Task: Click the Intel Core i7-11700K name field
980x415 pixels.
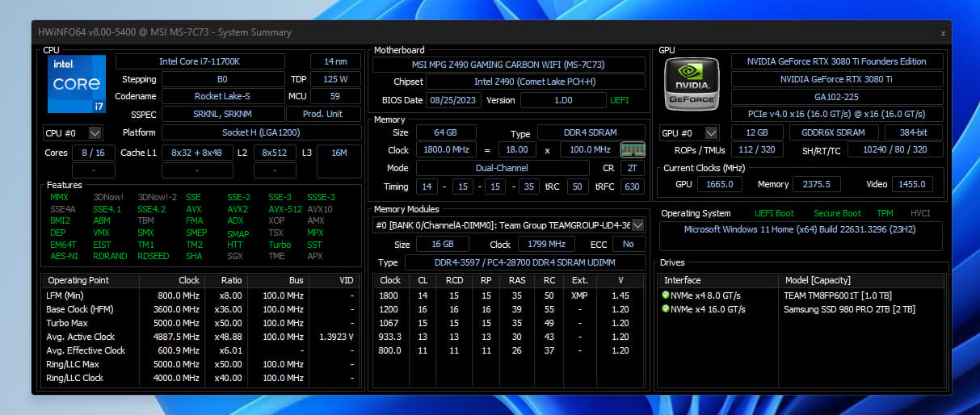Action: click(200, 61)
